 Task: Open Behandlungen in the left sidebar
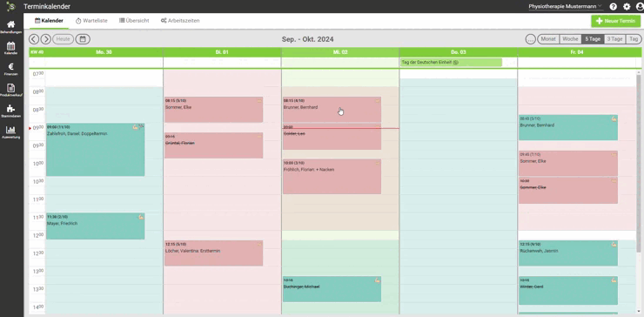pyautogui.click(x=11, y=27)
